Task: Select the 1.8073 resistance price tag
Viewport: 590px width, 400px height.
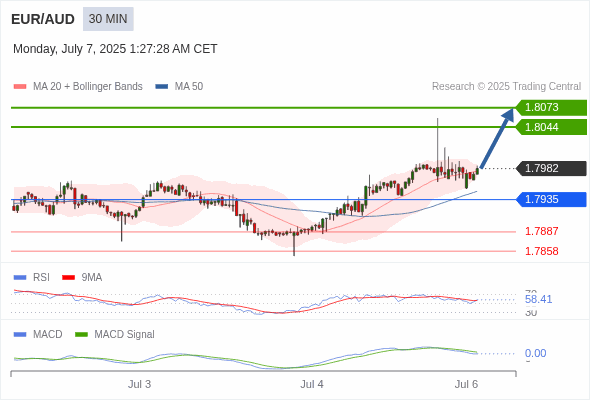Action: pos(551,108)
